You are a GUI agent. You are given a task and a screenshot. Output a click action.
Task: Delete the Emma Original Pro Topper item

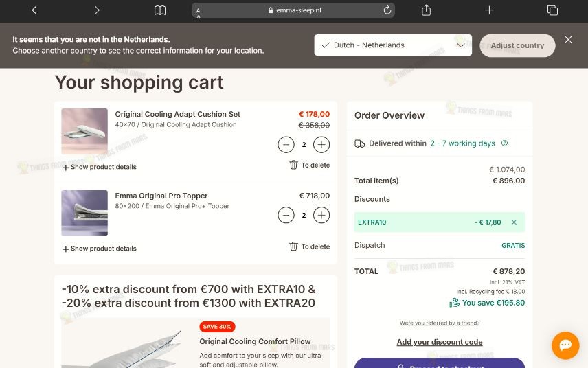point(309,246)
